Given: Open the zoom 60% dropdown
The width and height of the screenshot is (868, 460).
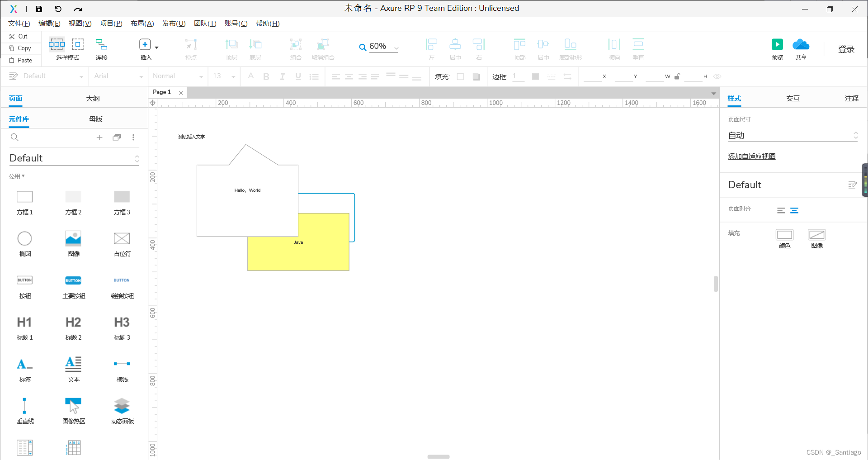Looking at the screenshot, I should point(396,47).
